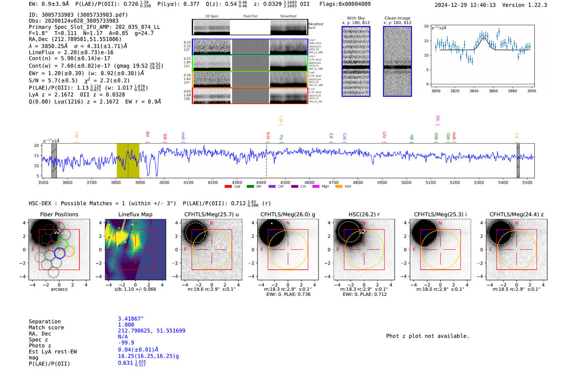The image size is (576, 392).
Task: Click the LineFlux = 2.20(±0.73)e-16 text
Action: pyautogui.click(x=71, y=52)
